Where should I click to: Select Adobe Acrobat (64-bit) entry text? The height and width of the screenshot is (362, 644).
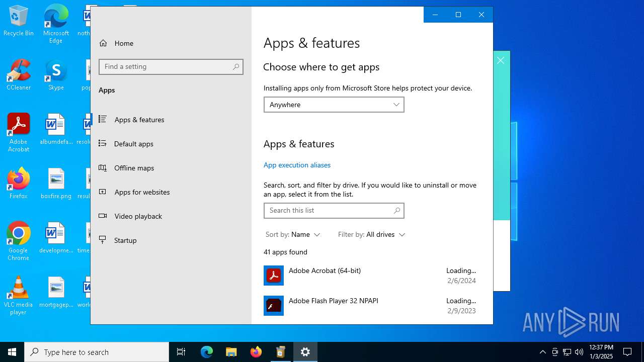click(325, 270)
